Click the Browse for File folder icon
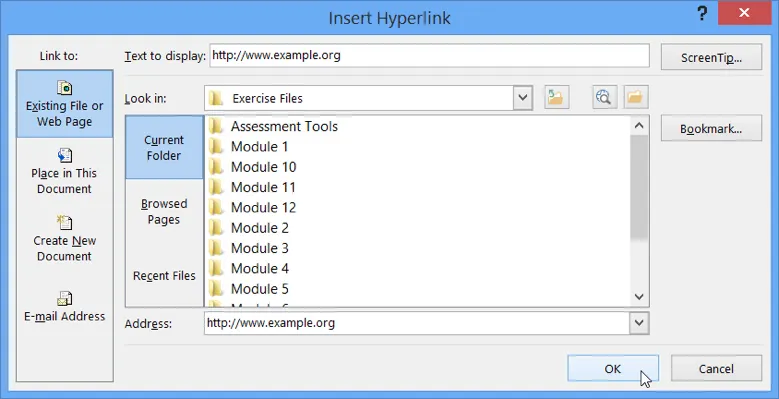The image size is (779, 399). [635, 97]
